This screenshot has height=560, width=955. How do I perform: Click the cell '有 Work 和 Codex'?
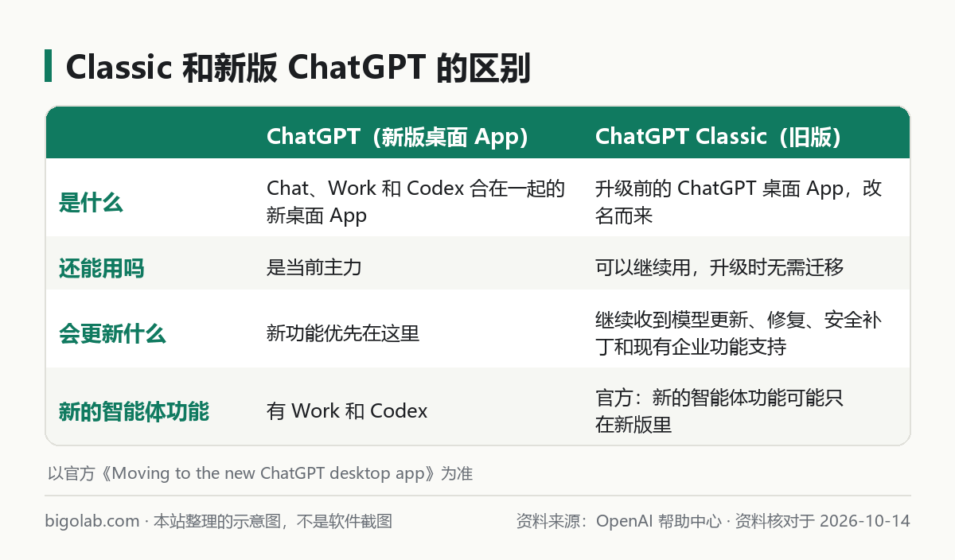coord(347,411)
